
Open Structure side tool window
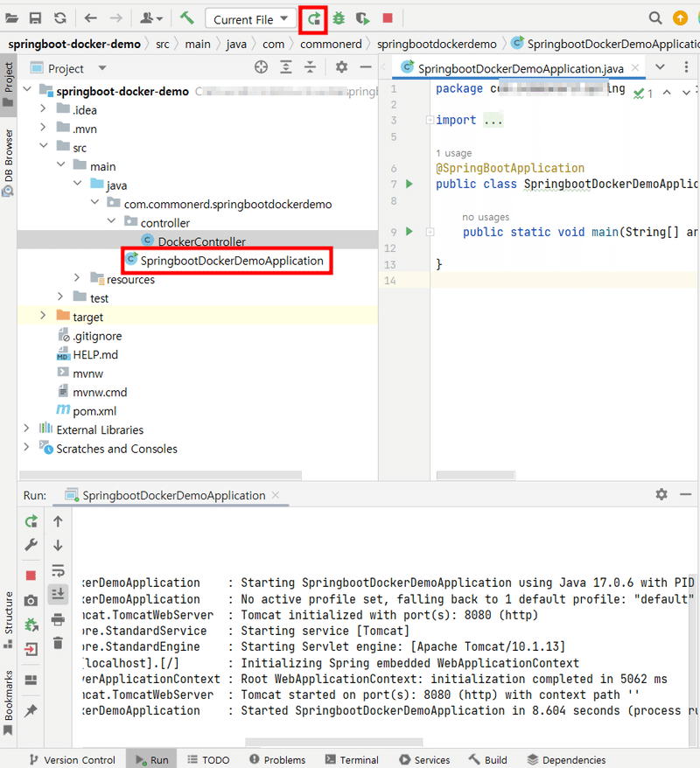click(x=8, y=619)
